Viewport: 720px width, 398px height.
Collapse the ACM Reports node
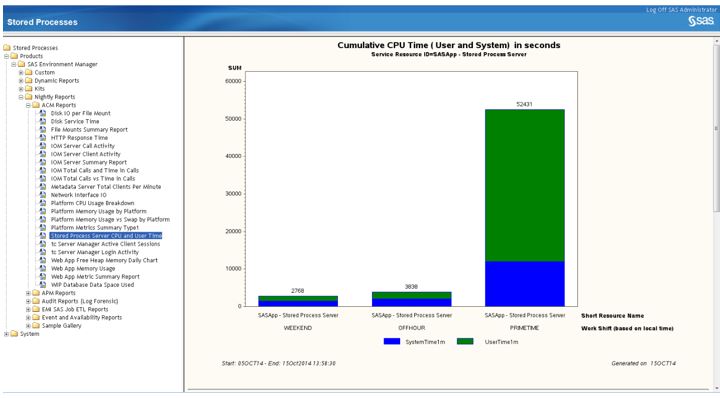[x=28, y=105]
